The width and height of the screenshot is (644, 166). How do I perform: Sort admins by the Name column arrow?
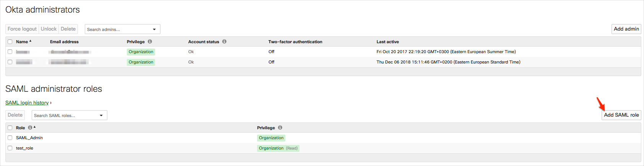(x=31, y=41)
